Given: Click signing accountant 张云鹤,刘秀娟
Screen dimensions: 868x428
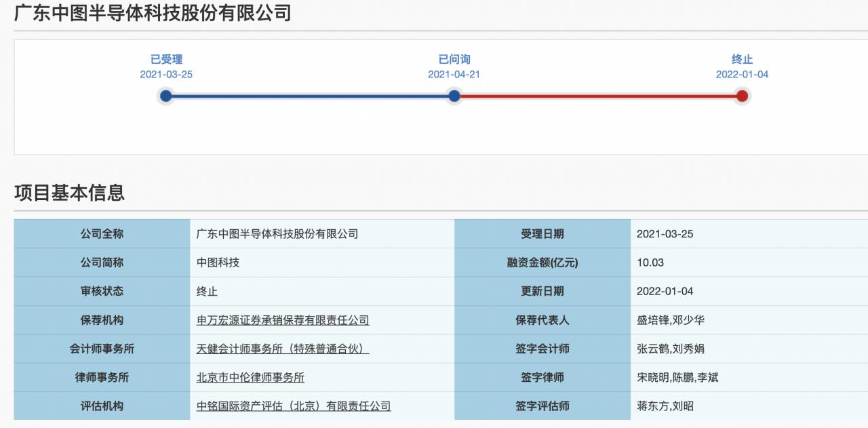Looking at the screenshot, I should [669, 348].
